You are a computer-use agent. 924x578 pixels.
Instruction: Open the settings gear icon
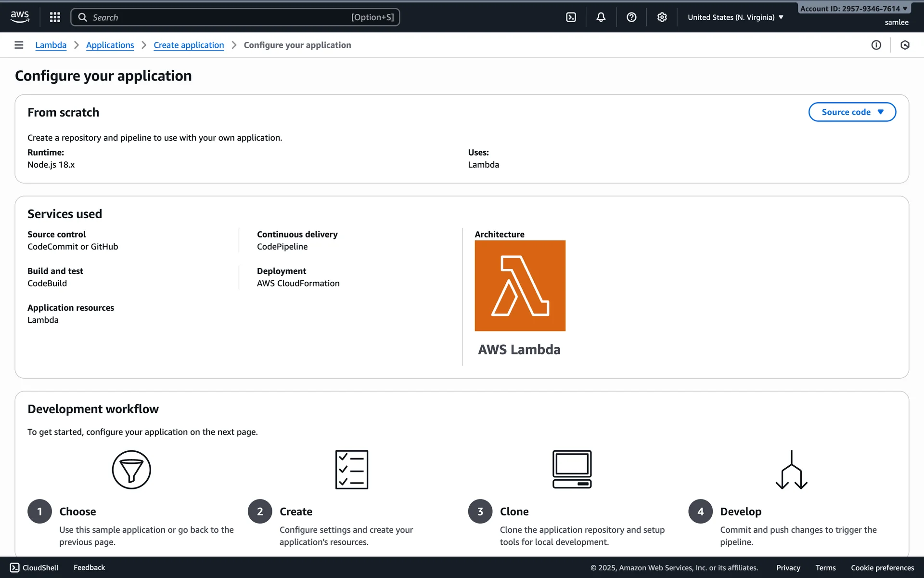[662, 17]
